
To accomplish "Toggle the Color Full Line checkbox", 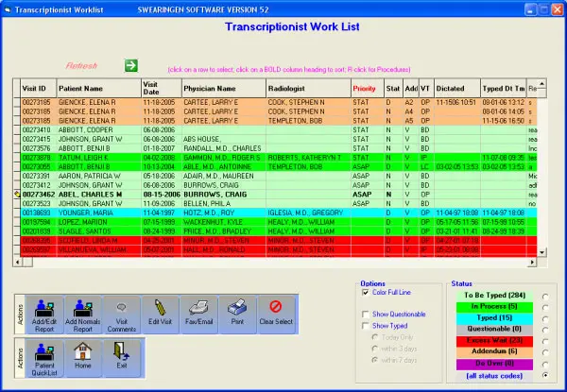I will (365, 292).
